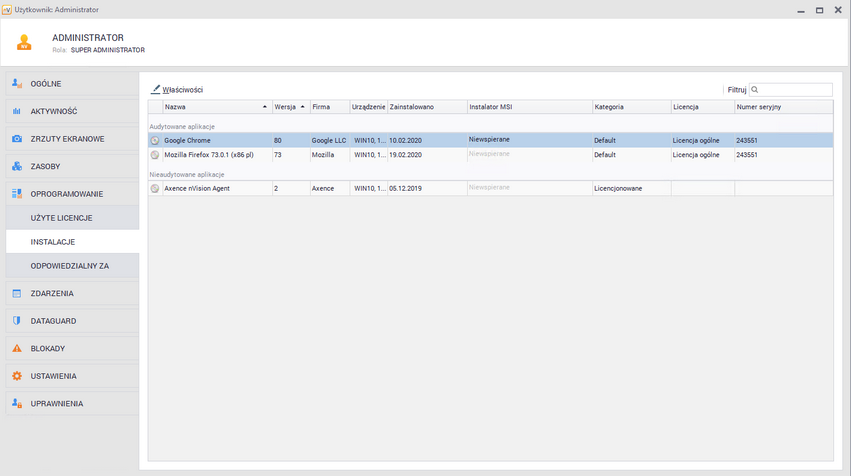Sort by the Nazwa column arrow
The width and height of the screenshot is (851, 476).
(264, 106)
